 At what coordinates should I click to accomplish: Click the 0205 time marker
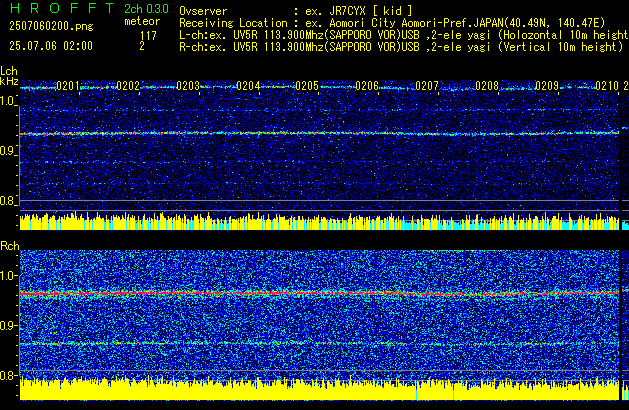tap(307, 86)
